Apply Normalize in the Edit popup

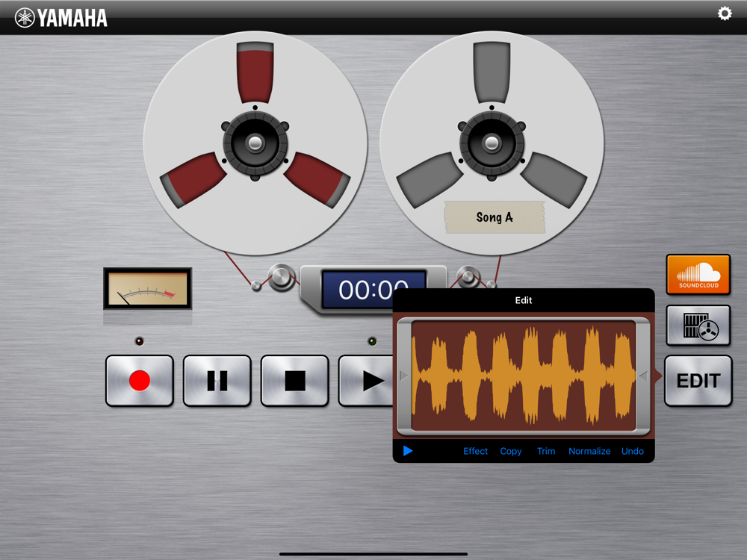pyautogui.click(x=589, y=451)
